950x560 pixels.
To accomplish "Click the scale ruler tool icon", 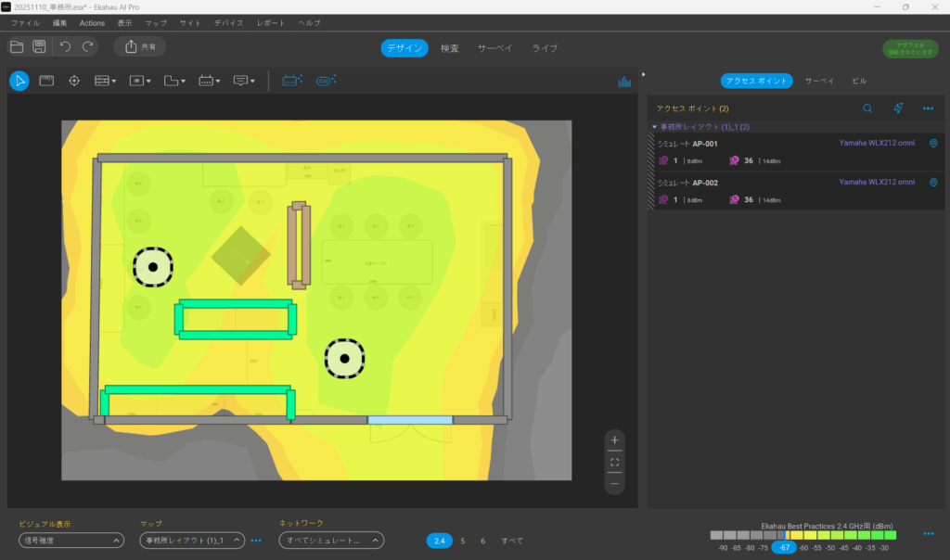I will click(x=46, y=81).
